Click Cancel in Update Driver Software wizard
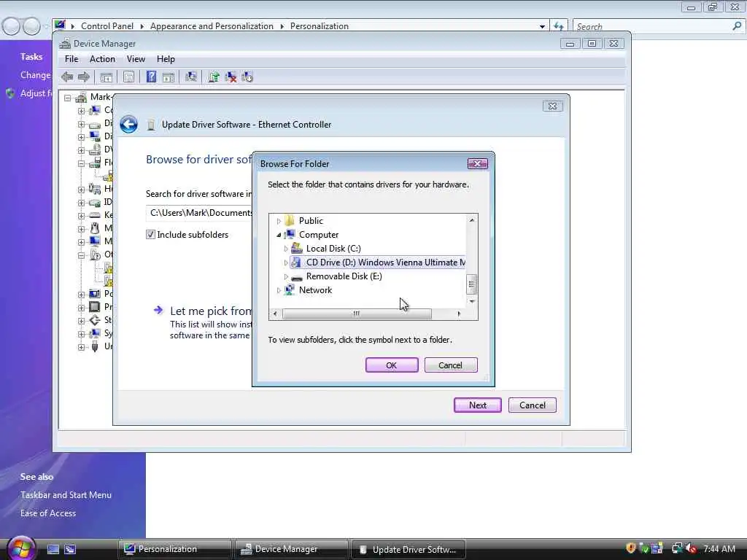This screenshot has height=560, width=747. tap(532, 405)
